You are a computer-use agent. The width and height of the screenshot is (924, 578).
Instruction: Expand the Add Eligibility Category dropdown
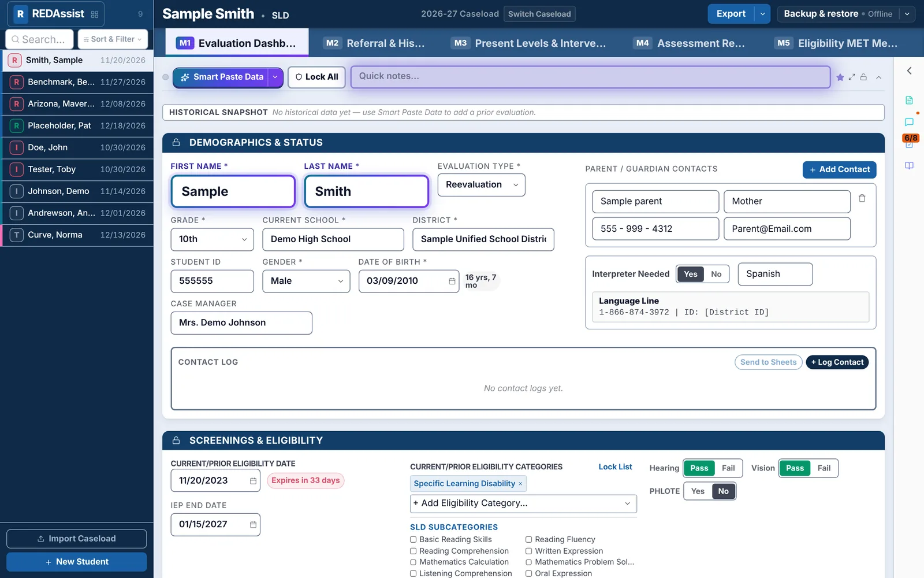point(523,503)
